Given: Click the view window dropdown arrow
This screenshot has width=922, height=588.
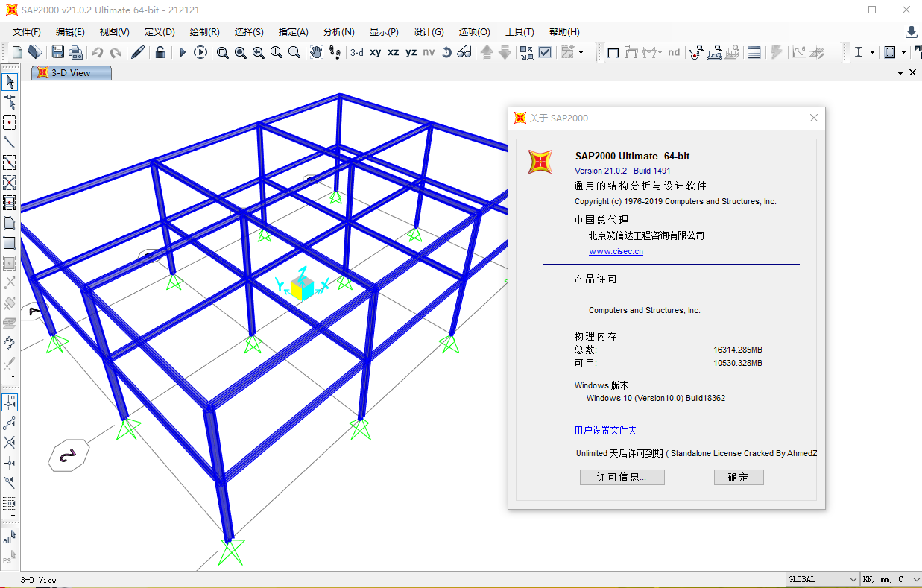Looking at the screenshot, I should (900, 73).
